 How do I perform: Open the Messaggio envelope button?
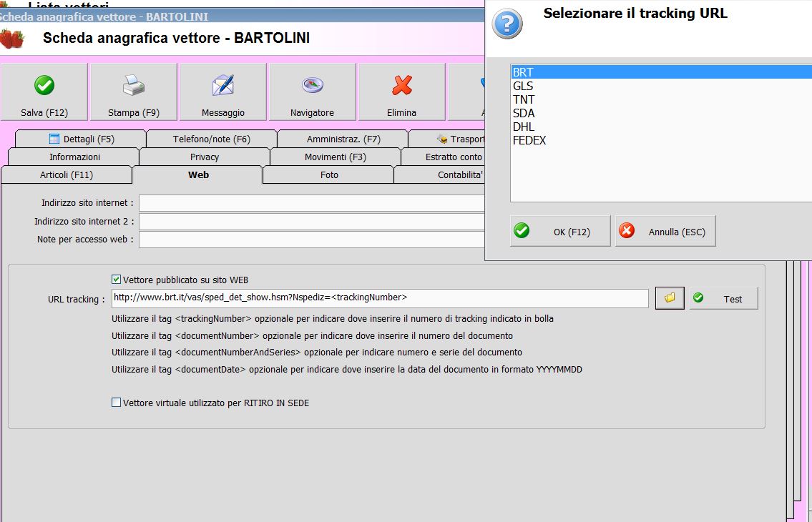tap(223, 92)
